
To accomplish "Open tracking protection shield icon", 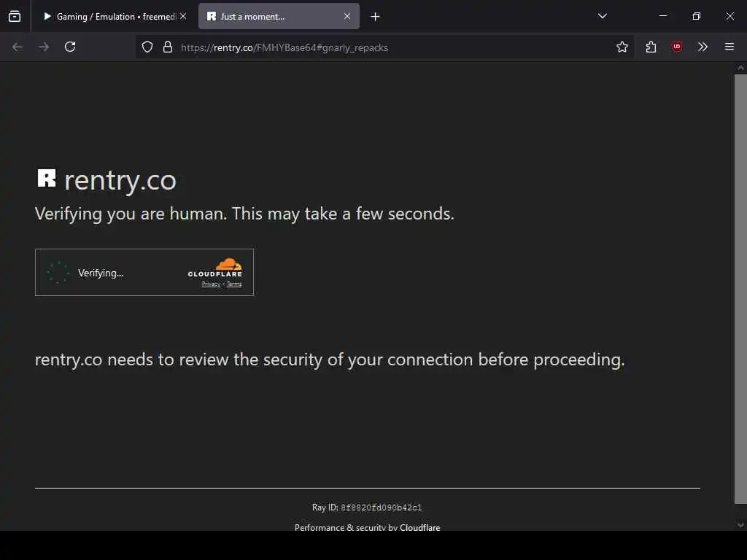I will pyautogui.click(x=147, y=47).
